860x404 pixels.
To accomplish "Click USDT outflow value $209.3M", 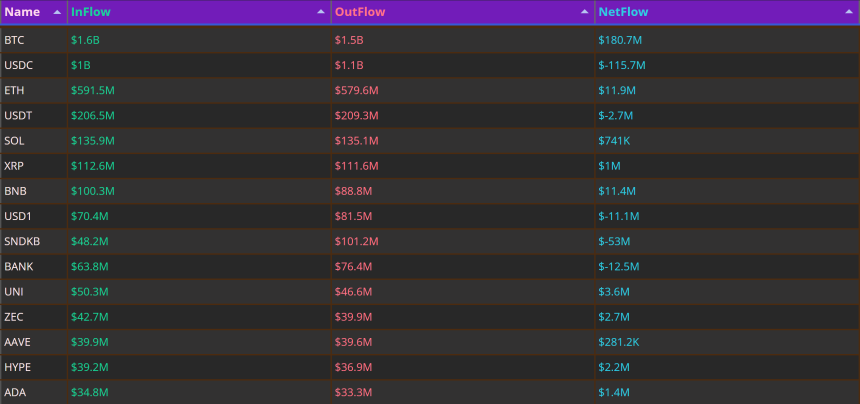I will point(357,116).
